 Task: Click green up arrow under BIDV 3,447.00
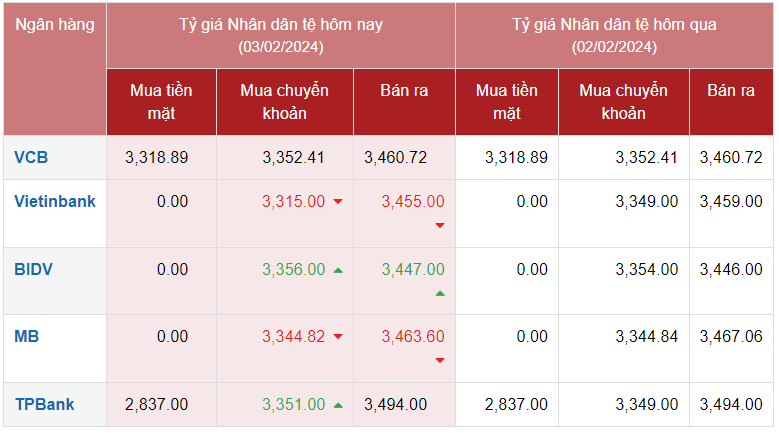pos(440,293)
